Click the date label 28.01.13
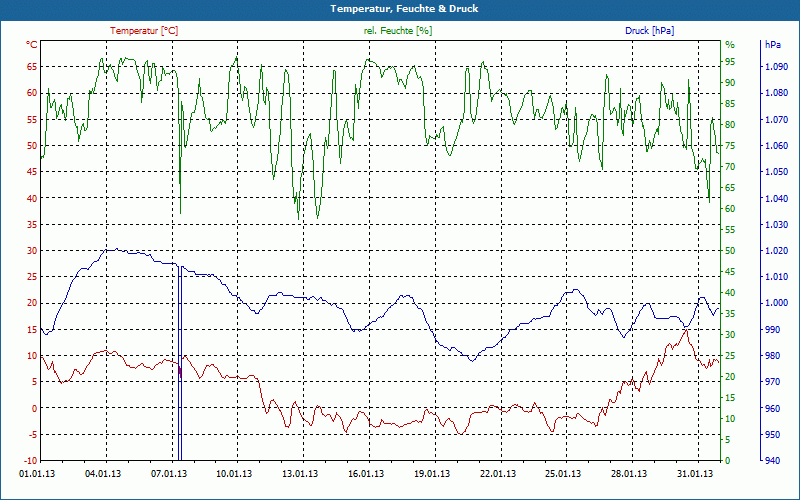 [629, 474]
